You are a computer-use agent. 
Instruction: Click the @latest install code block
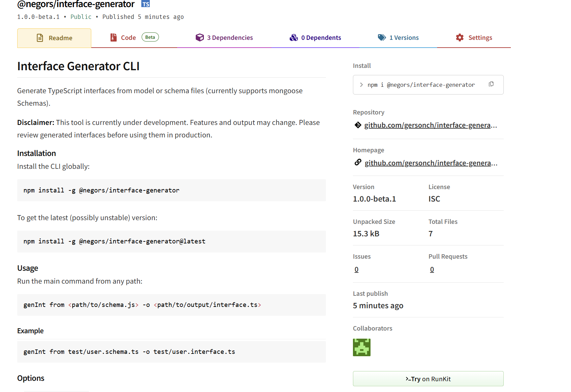[171, 241]
